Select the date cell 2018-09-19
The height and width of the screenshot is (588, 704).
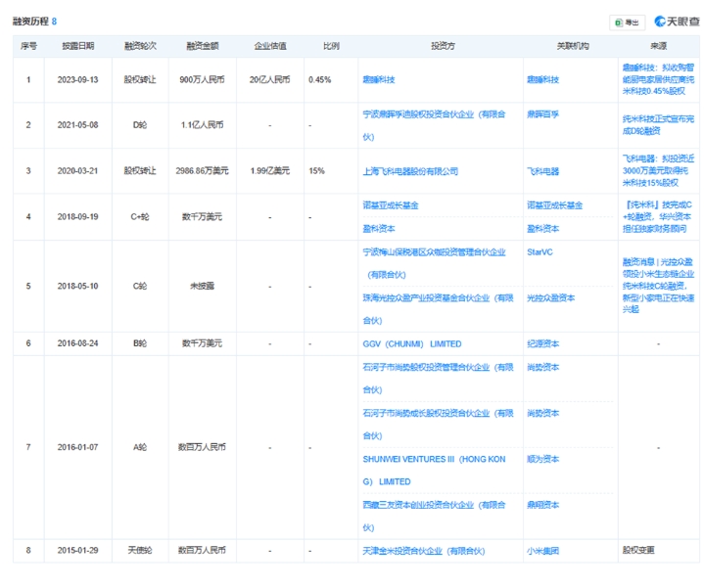coord(77,216)
